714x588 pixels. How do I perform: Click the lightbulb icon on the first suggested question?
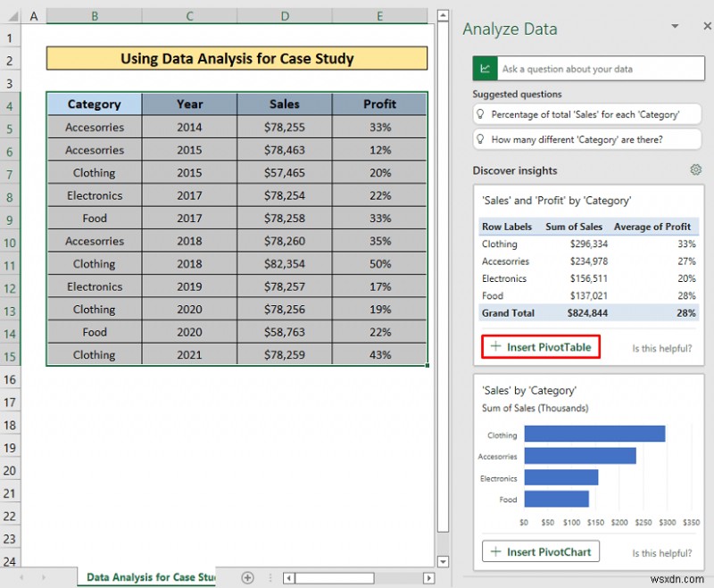(479, 114)
